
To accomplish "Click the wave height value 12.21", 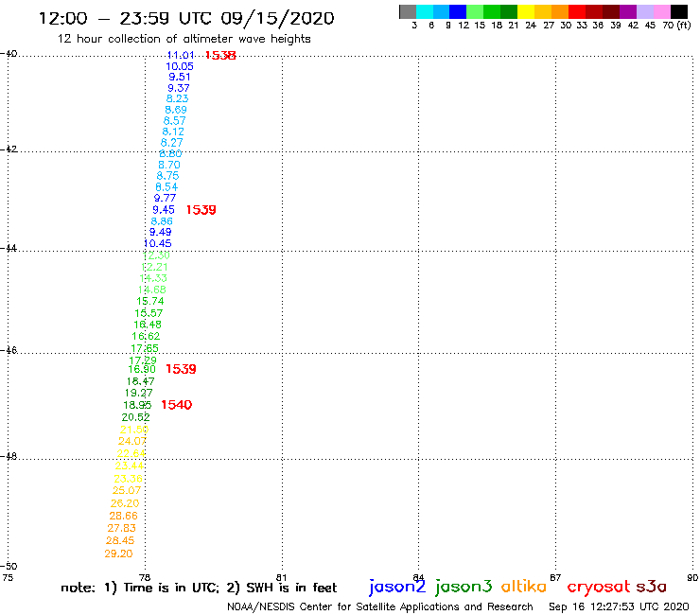I will pyautogui.click(x=154, y=267).
